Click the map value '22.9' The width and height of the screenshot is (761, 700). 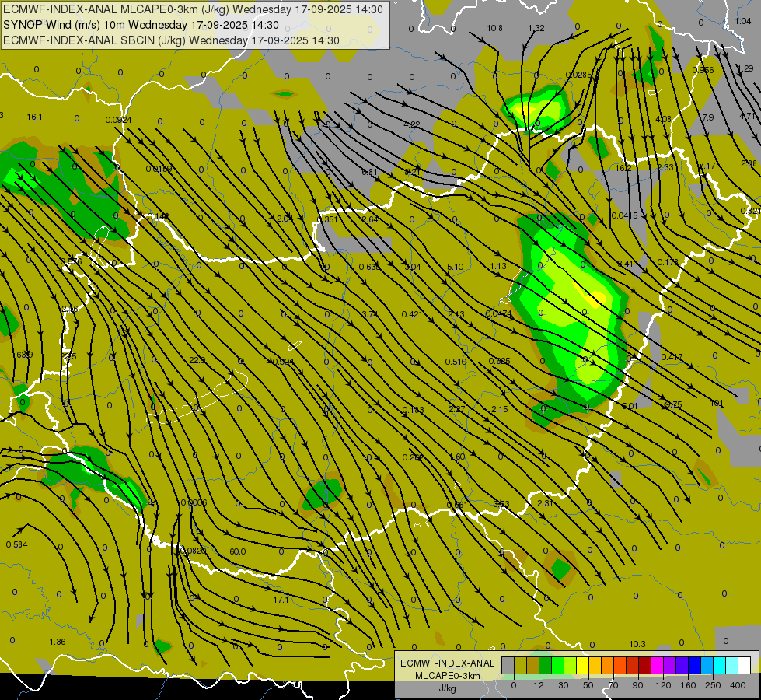click(x=197, y=360)
